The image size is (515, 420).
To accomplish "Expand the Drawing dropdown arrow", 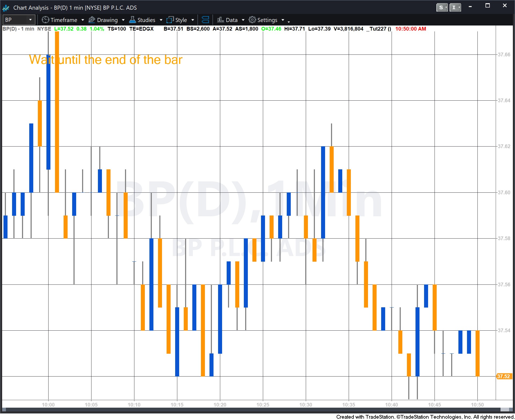I will 123,20.
